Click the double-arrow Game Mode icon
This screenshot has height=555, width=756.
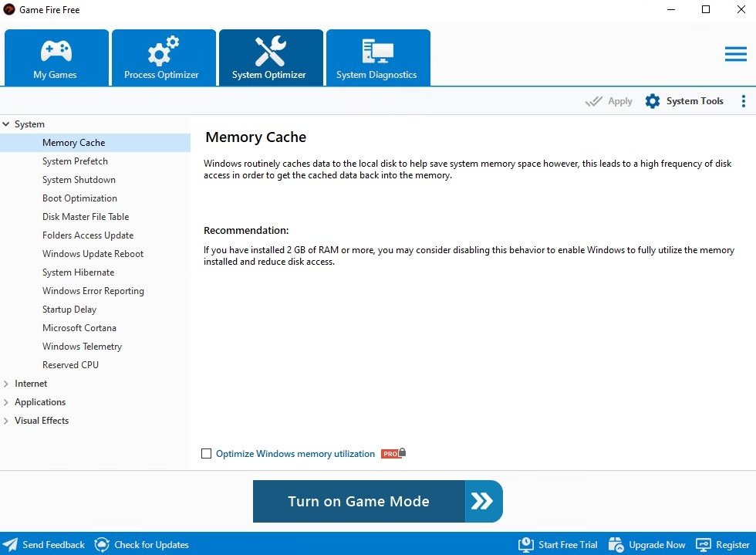pos(482,502)
